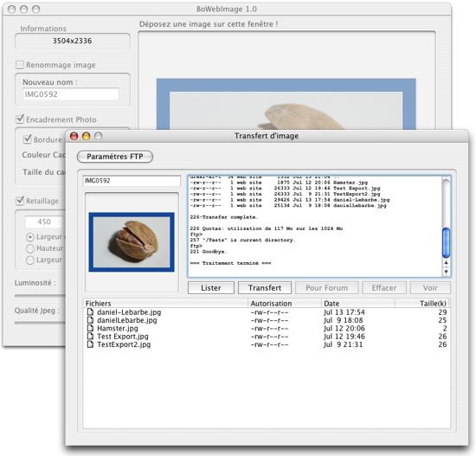Sort the file list by Taille(k) column
Viewport: 476px width, 456px height.
click(x=422, y=304)
